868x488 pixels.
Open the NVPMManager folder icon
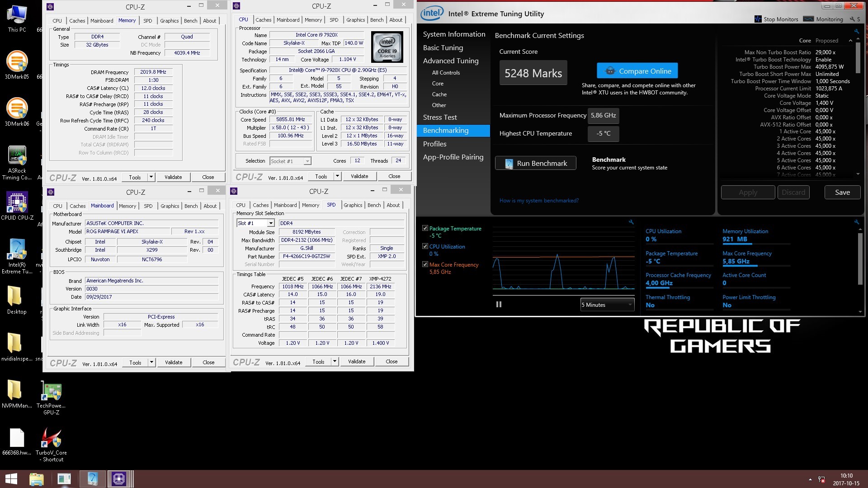tap(17, 394)
